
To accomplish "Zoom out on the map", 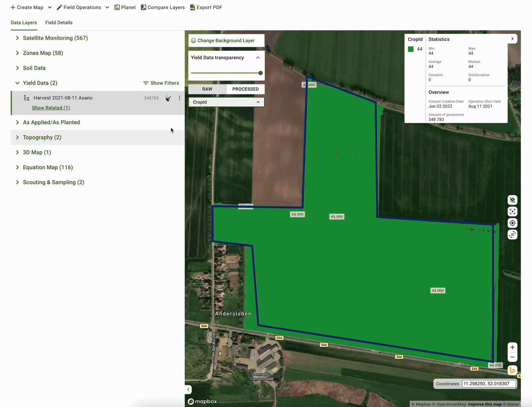I will 512,357.
